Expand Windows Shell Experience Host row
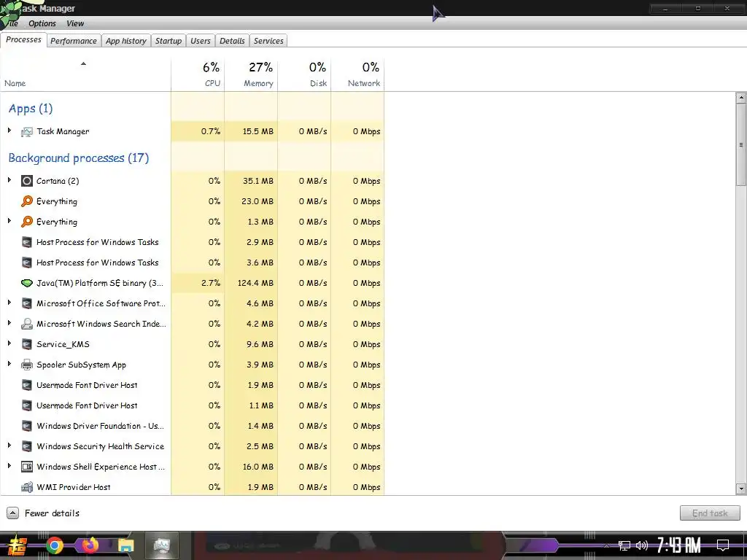This screenshot has width=747, height=560. [x=9, y=466]
